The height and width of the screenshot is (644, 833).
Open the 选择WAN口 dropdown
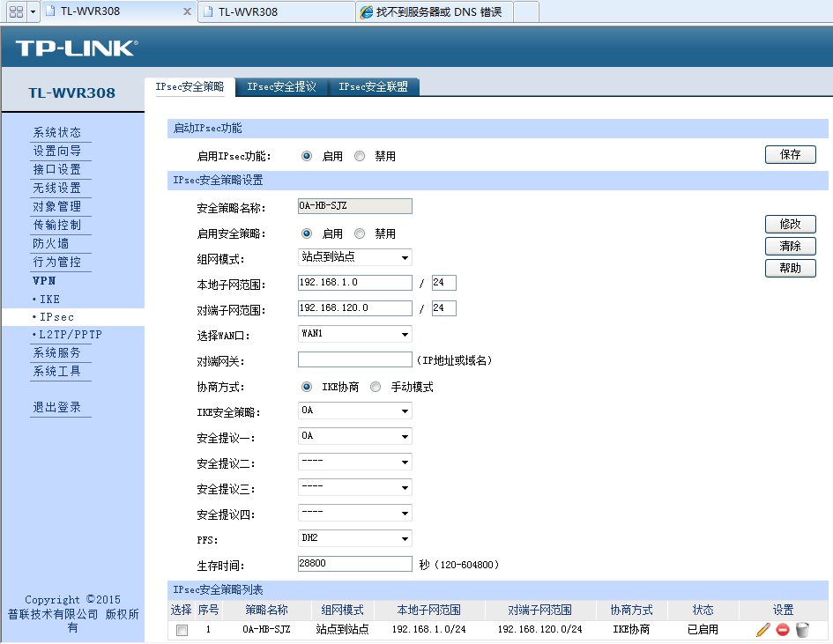[355, 334]
